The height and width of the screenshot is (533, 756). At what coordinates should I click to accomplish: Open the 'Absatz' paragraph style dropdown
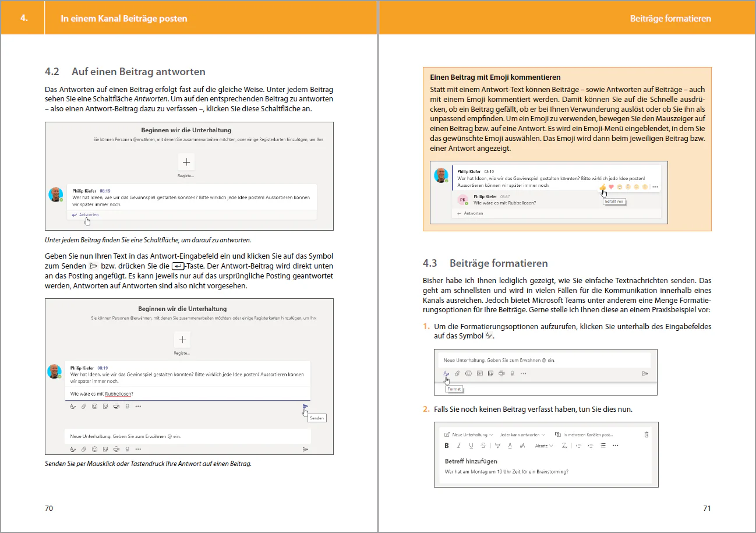(x=544, y=446)
